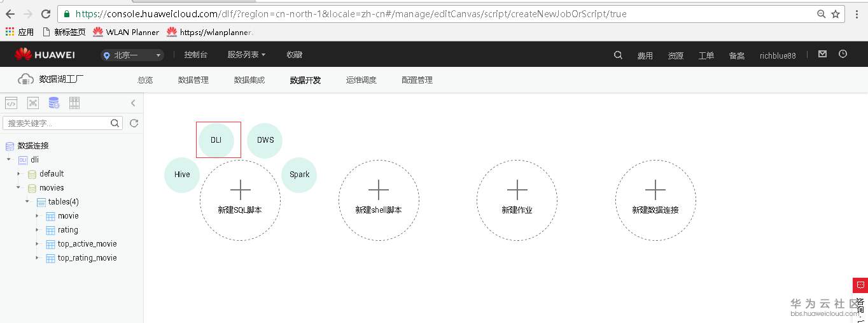Image resolution: width=868 pixels, height=323 pixels.
Task: Click the 数据湖工厂 cloud icon
Action: coord(25,80)
